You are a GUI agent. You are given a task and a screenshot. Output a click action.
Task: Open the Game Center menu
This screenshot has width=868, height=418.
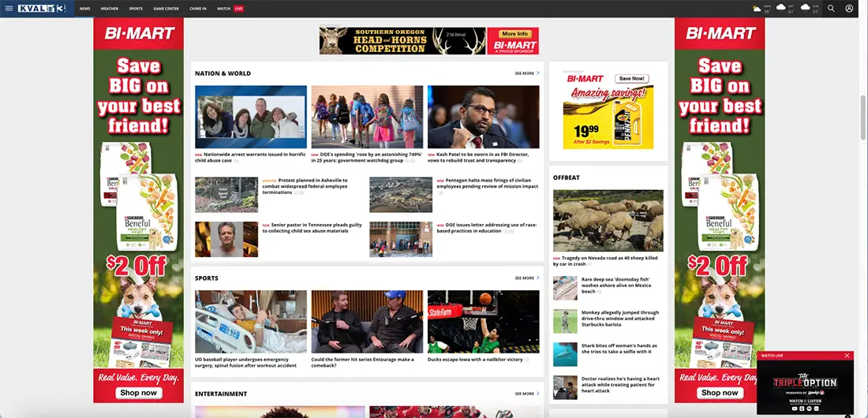(x=166, y=9)
